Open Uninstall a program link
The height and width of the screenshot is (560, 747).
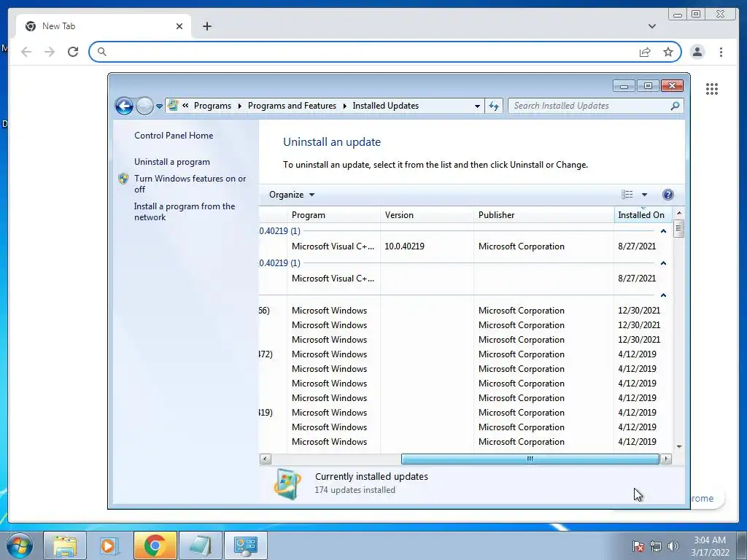point(172,162)
